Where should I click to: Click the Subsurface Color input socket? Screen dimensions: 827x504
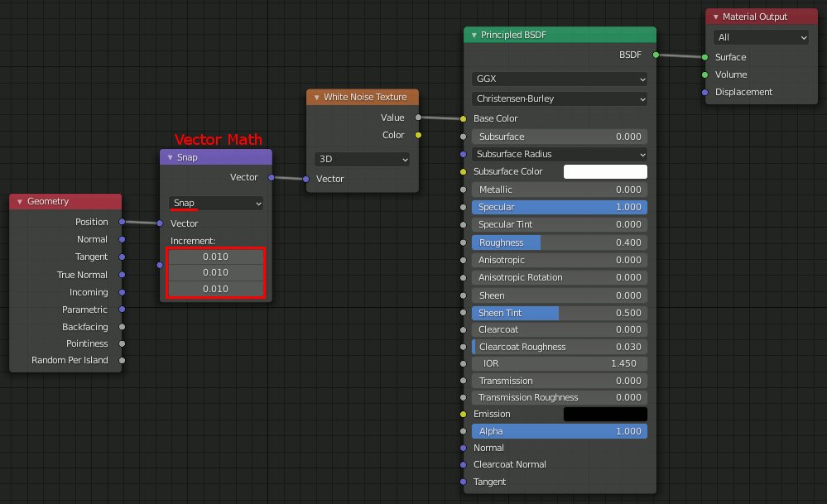pos(463,172)
